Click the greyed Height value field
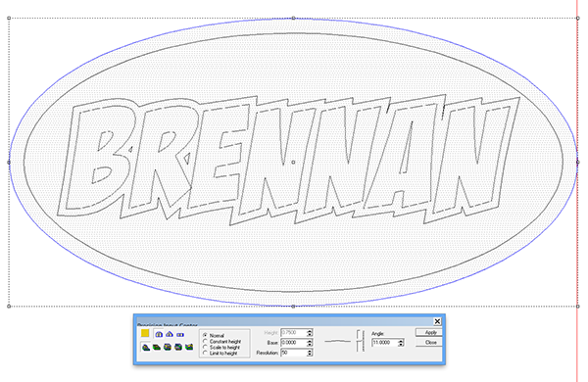This screenshot has height=382, width=588. [x=294, y=332]
